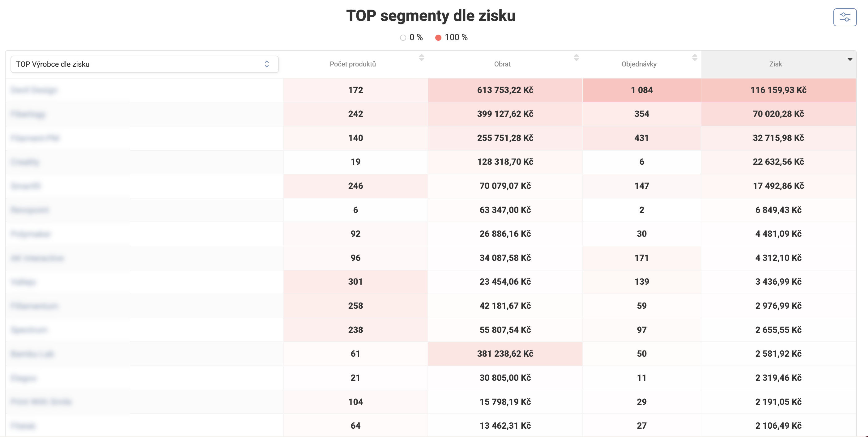
Task: Sort table by Obrat header
Action: click(502, 64)
